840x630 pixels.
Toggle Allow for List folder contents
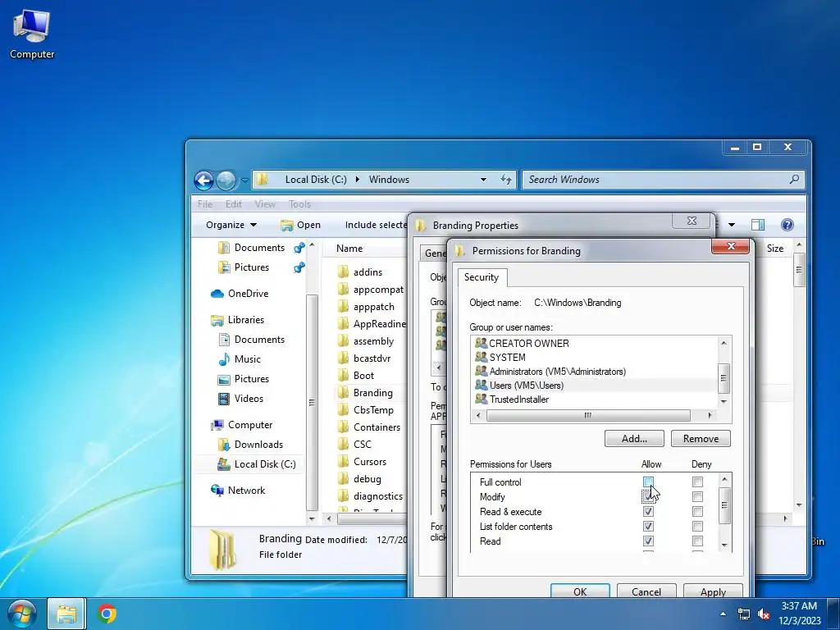click(648, 527)
